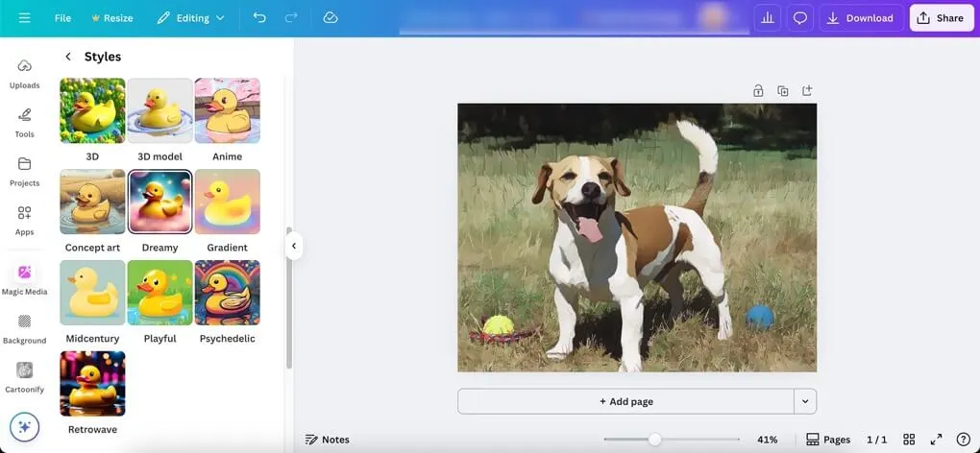Open the 41% zoom level menu
This screenshot has width=980, height=453.
pos(767,440)
